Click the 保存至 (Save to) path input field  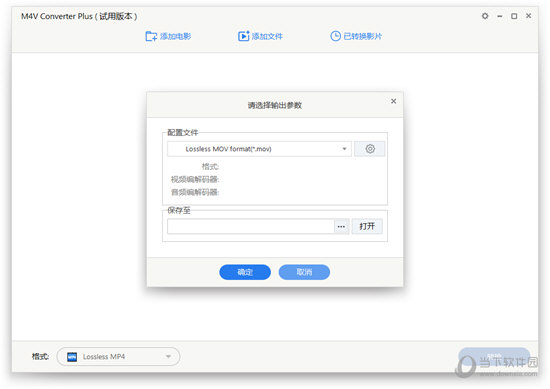tap(250, 226)
